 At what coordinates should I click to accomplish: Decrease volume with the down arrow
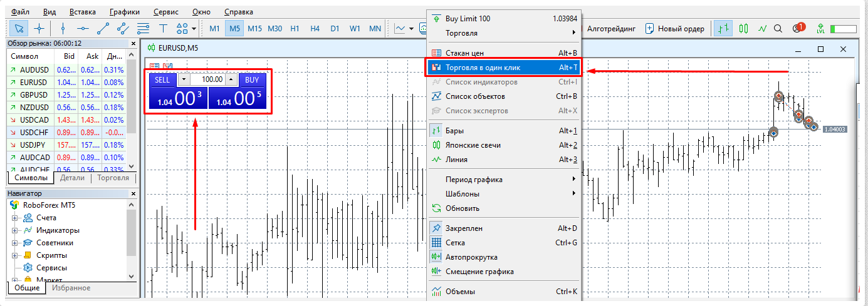(183, 80)
